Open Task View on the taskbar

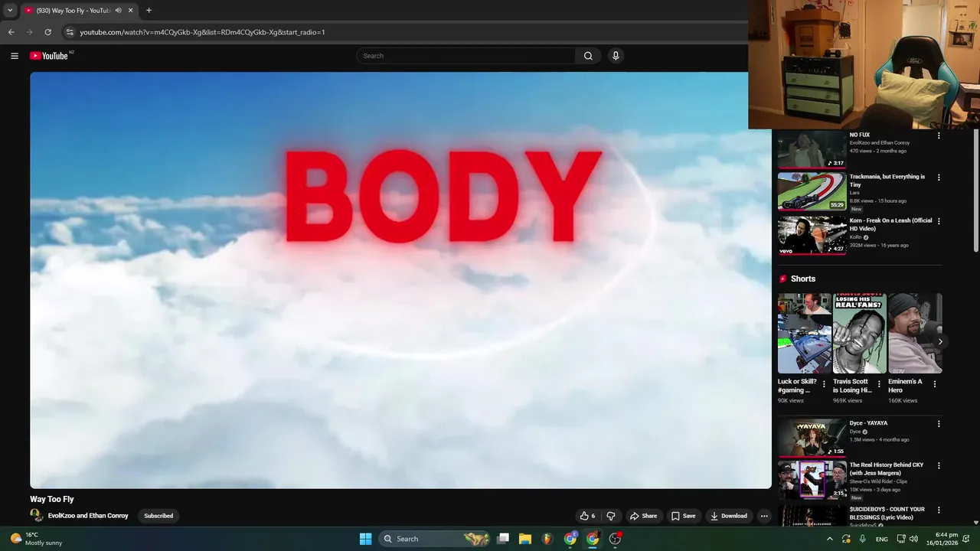click(x=503, y=539)
